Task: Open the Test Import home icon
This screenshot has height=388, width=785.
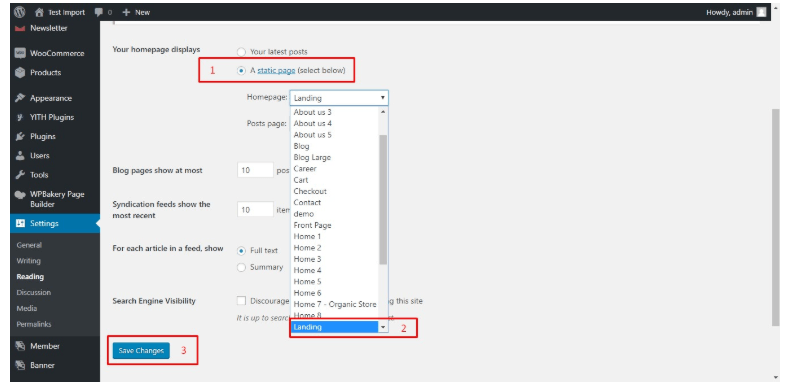Action: (x=39, y=12)
